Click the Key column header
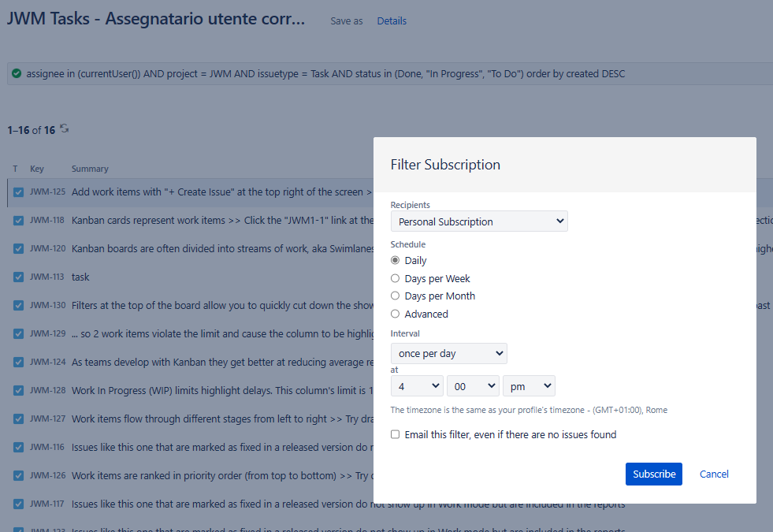 pyautogui.click(x=37, y=169)
